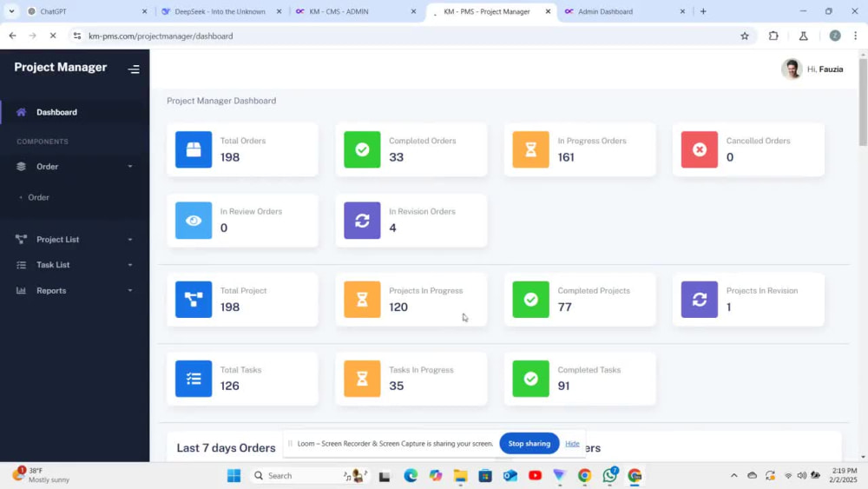Expand the Order dropdown arrow in sidebar
The height and width of the screenshot is (489, 868).
click(130, 167)
